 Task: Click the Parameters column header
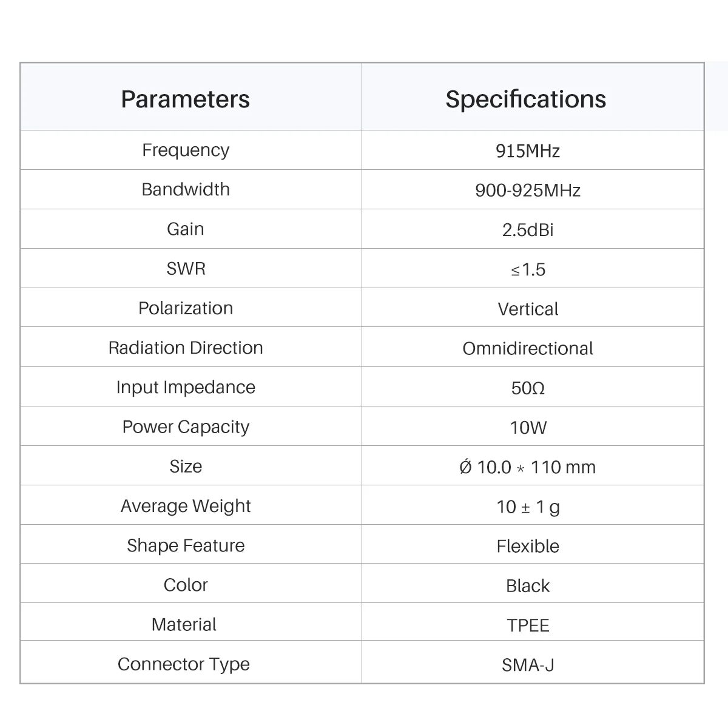185,99
